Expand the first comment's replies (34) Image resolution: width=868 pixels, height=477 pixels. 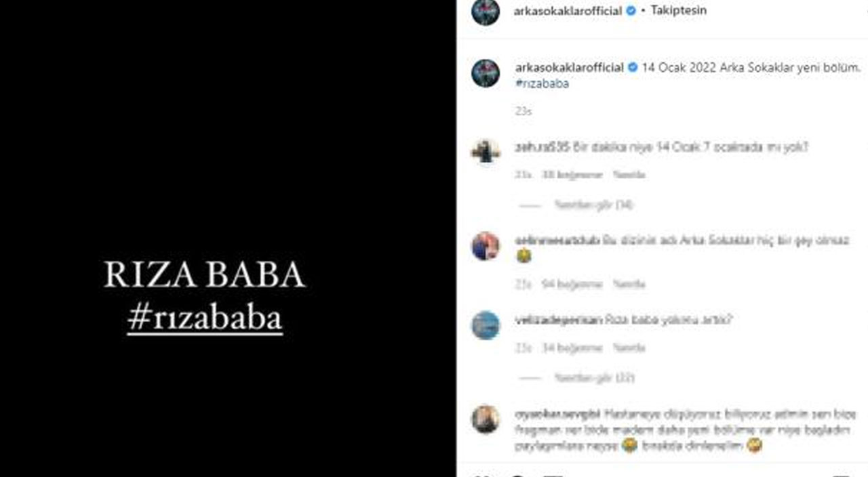point(593,205)
